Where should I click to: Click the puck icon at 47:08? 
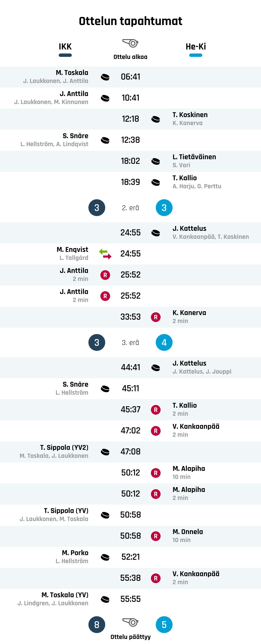pos(105,452)
